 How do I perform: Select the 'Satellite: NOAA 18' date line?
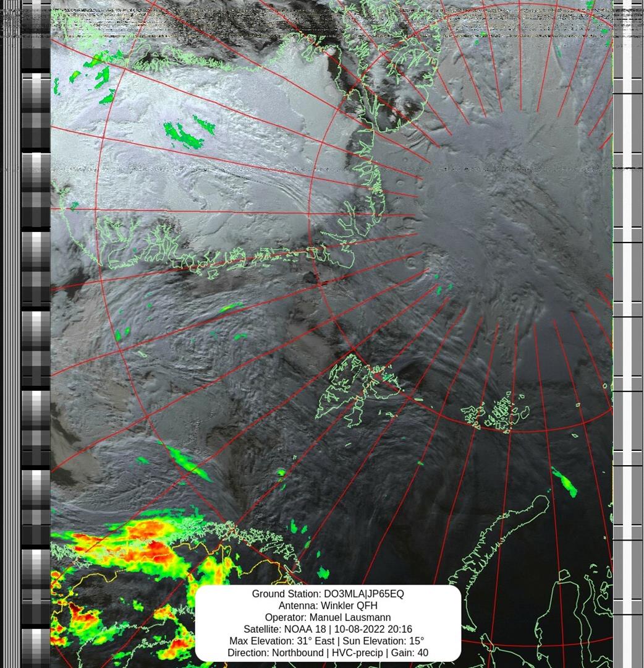point(328,629)
